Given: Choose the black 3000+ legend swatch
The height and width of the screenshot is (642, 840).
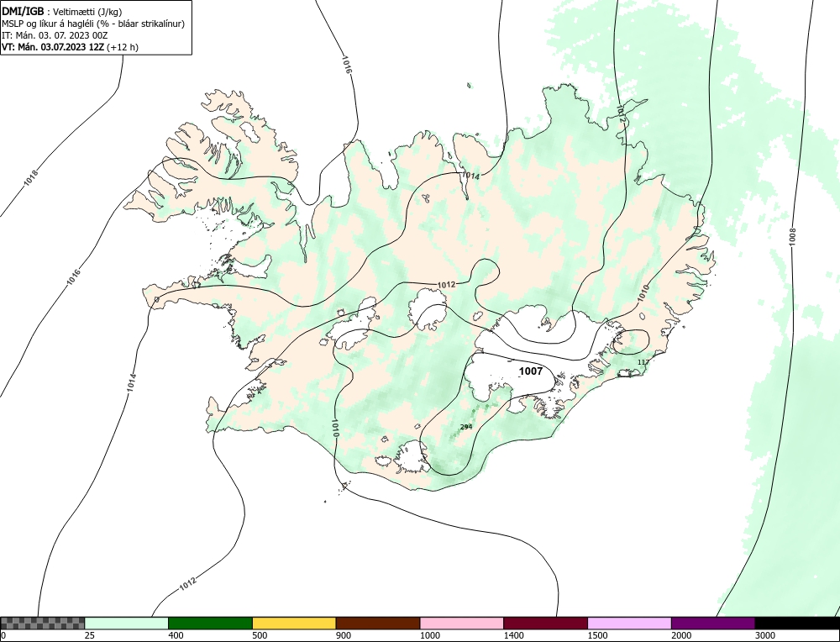Looking at the screenshot, I should (798, 624).
